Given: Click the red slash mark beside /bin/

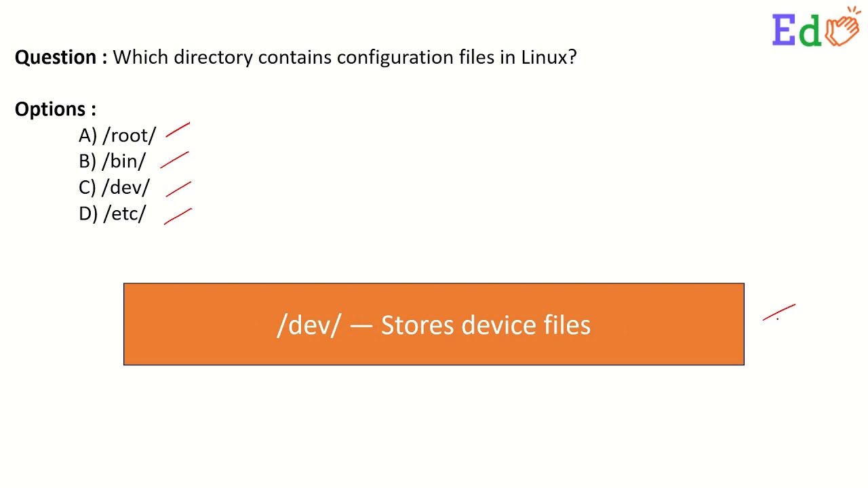Looking at the screenshot, I should coord(174,160).
